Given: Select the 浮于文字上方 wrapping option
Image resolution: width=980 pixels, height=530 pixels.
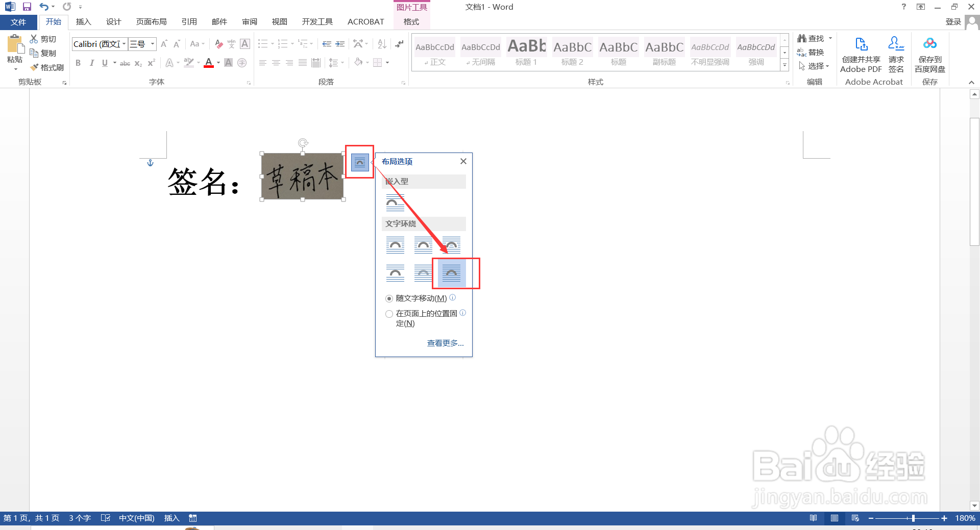Looking at the screenshot, I should click(452, 273).
